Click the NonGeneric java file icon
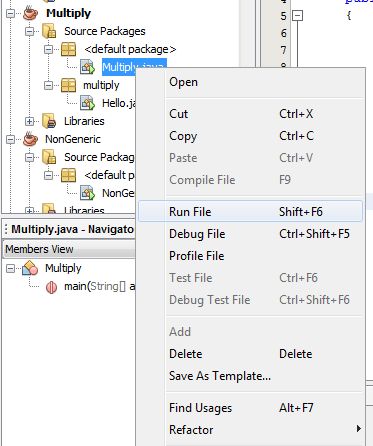373x446 pixels. point(87,193)
